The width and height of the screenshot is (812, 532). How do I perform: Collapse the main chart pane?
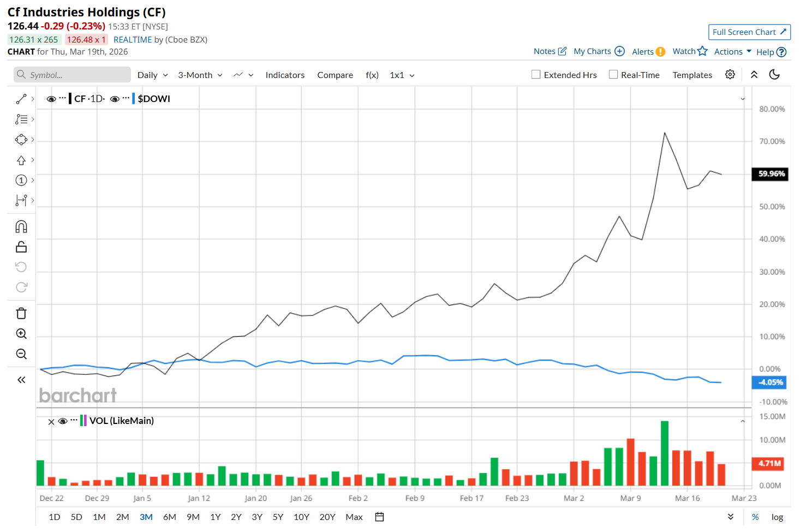[743, 99]
